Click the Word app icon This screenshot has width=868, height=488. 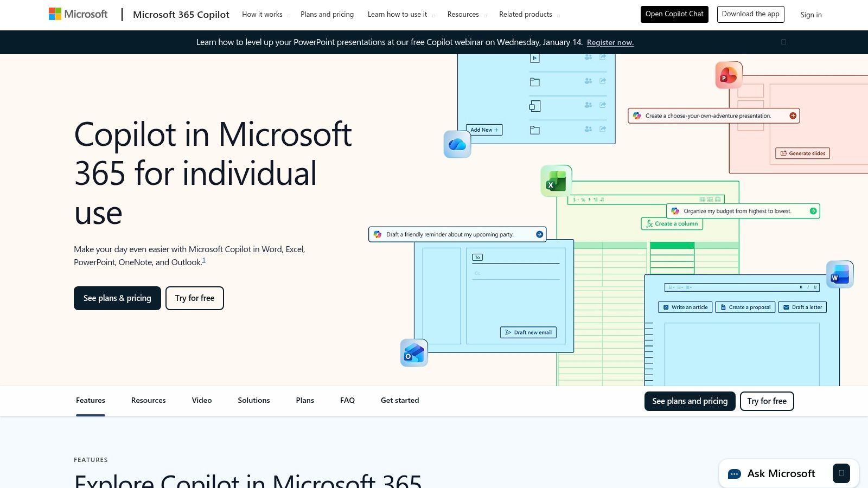tap(840, 274)
